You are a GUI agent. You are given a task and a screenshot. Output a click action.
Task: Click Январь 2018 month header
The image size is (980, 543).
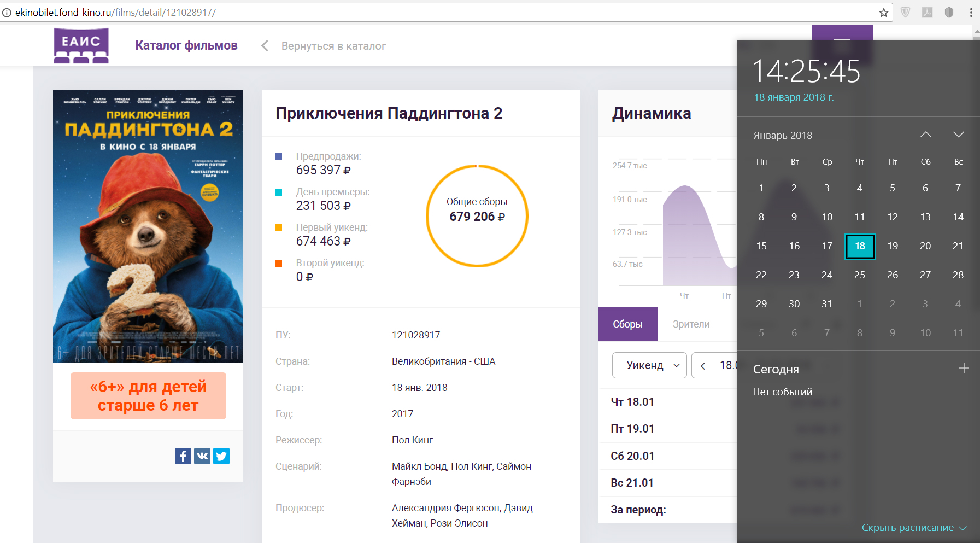(783, 135)
